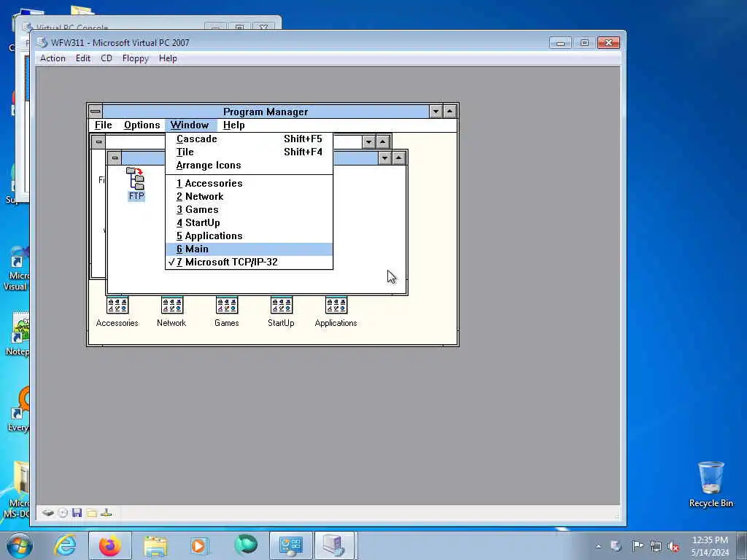
Task: Click the Action Center flag tray icon
Action: (637, 545)
